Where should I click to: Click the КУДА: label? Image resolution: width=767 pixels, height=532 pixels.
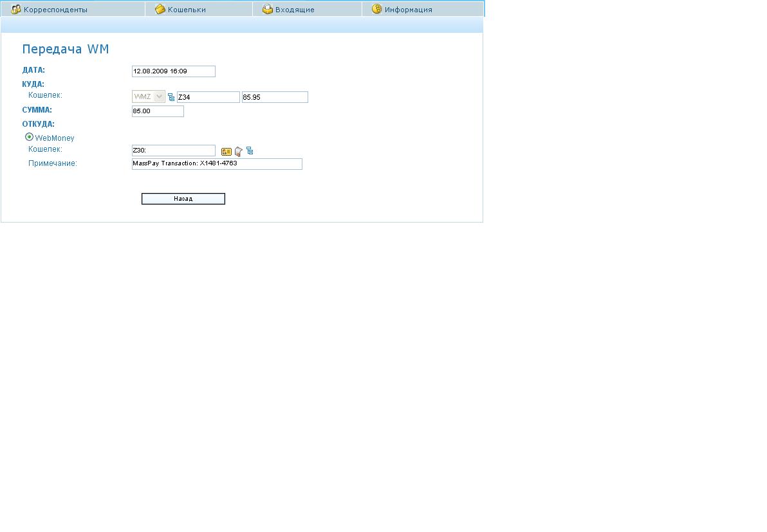(x=33, y=84)
